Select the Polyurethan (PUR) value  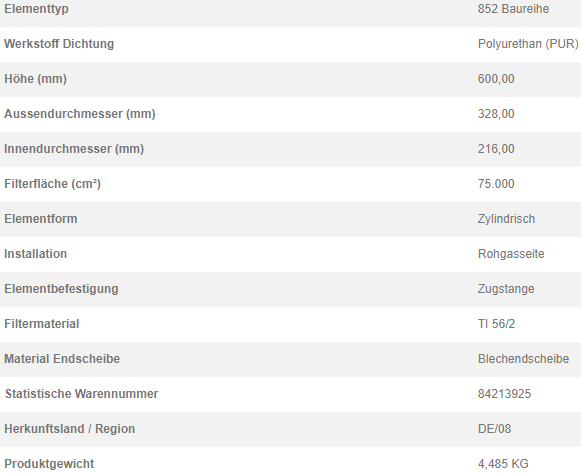click(x=528, y=44)
